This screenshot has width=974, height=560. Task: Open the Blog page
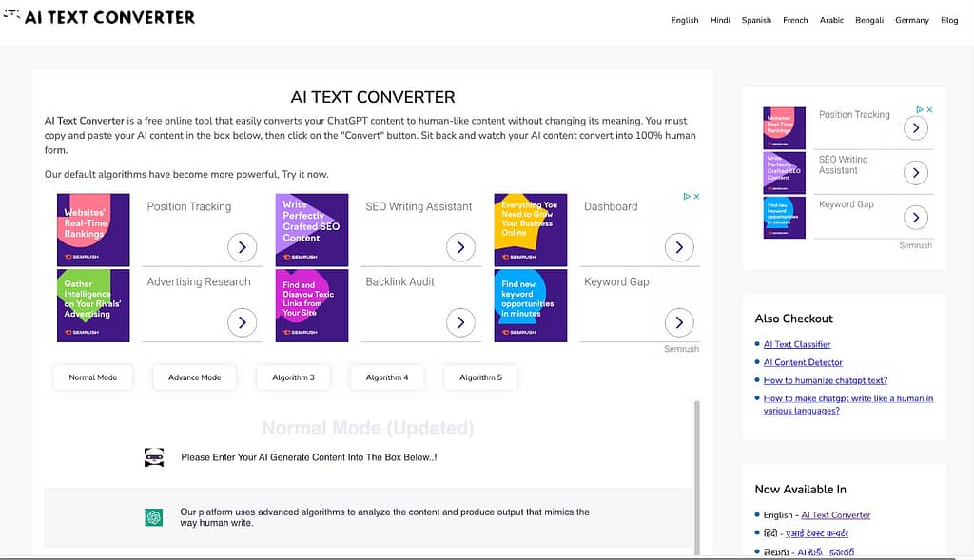[949, 20]
